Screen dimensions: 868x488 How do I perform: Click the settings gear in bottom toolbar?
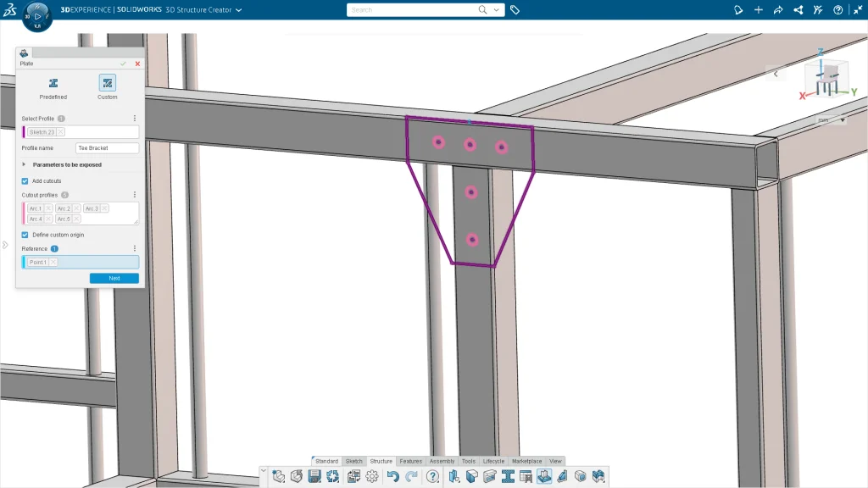pos(371,476)
